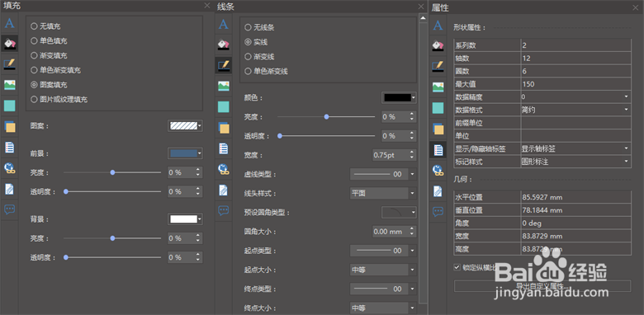Viewport: 644px width, 315px height.
Task: Click 圆角大小 field showing 0.00 mm
Action: coord(395,232)
